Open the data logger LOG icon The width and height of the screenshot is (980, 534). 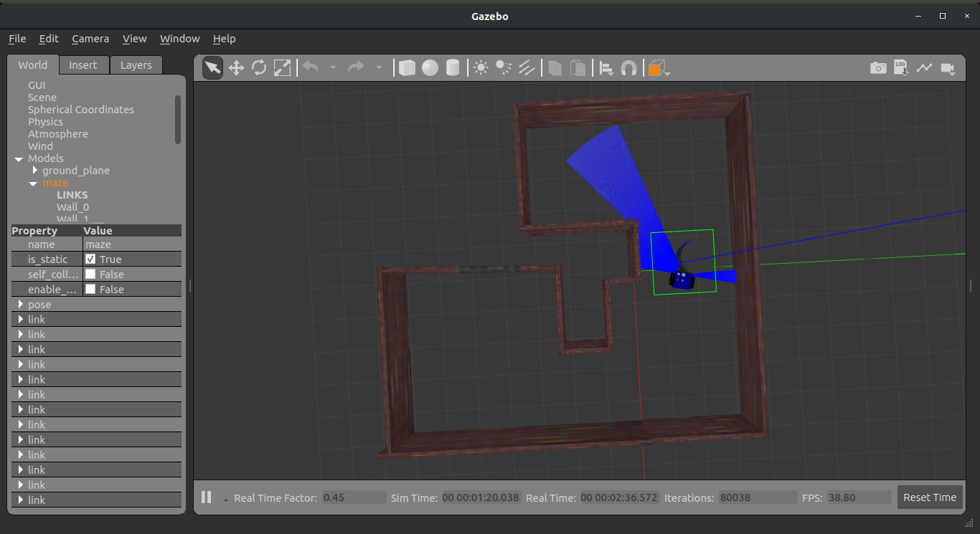click(901, 68)
